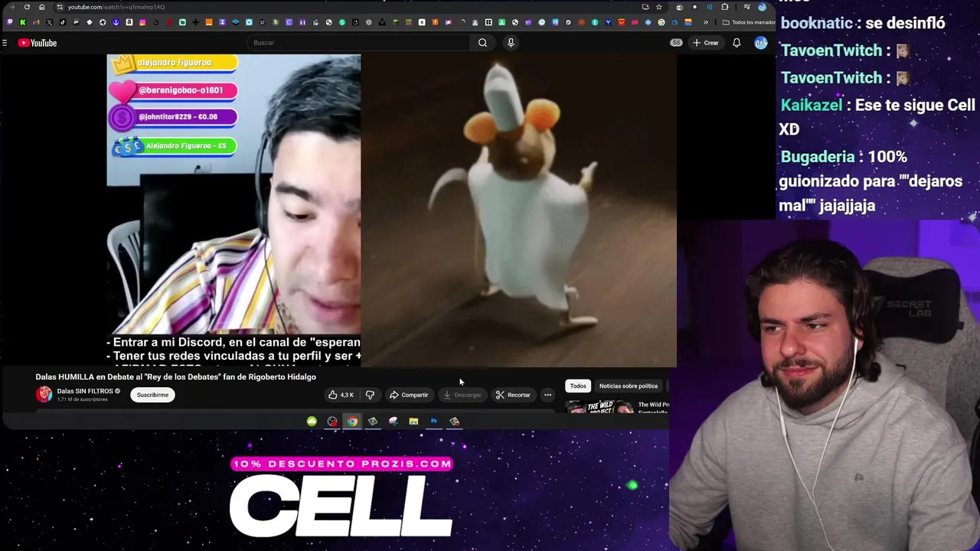980x551 pixels.
Task: Click the Descargar download button
Action: tap(462, 395)
